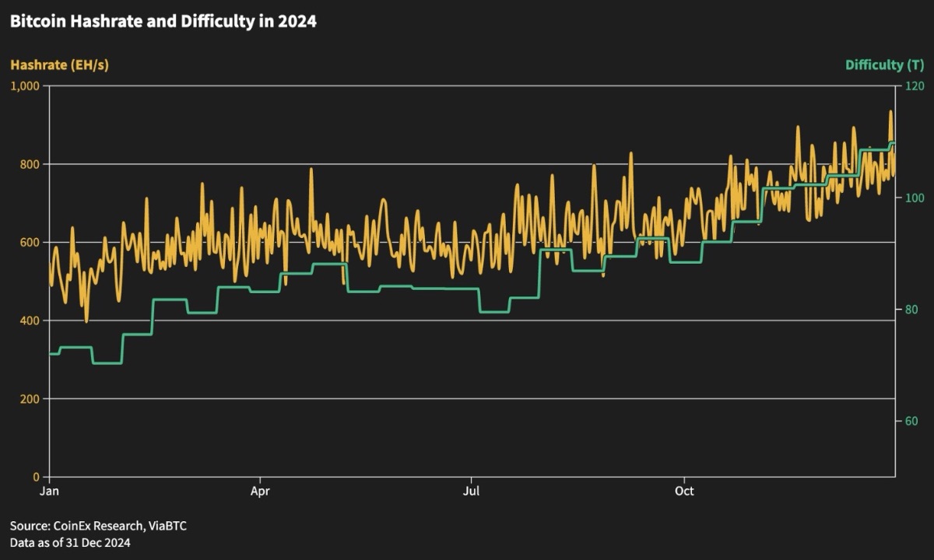Viewport: 934px width, 560px height.
Task: Click the 'Source: CoinEx Research, ViaBTC' text
Action: point(98,527)
